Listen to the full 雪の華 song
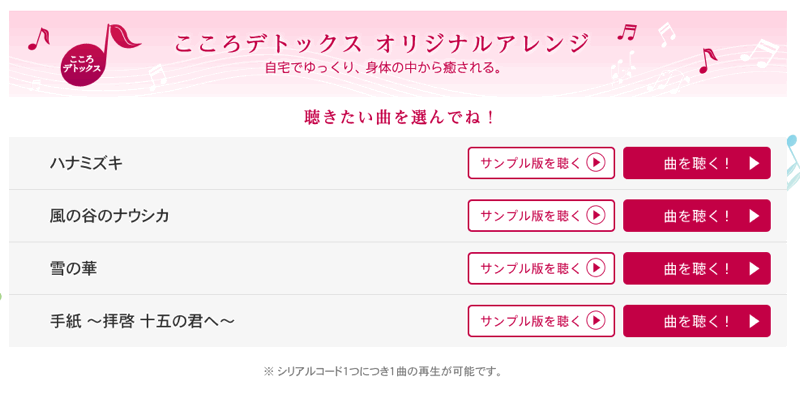This screenshot has height=394, width=800. [x=697, y=268]
